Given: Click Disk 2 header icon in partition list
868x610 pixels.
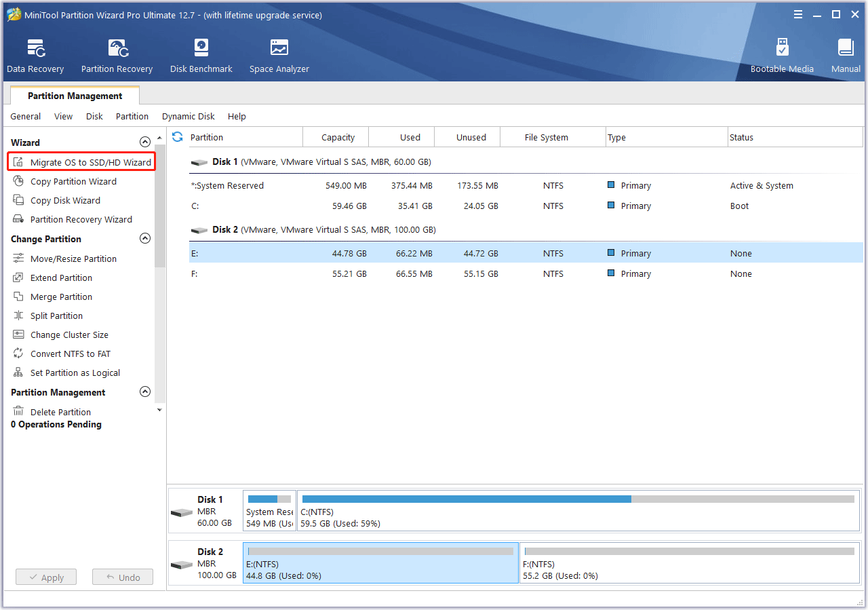Looking at the screenshot, I should click(199, 231).
